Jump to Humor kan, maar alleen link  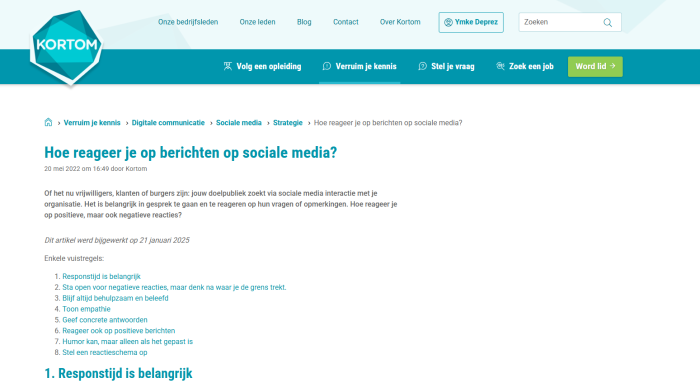(x=128, y=342)
